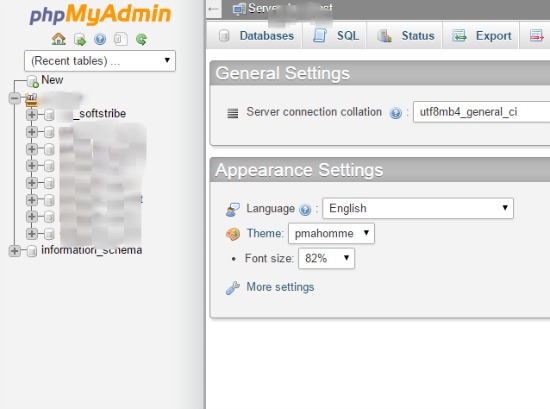Click the Language person icon

(233, 209)
